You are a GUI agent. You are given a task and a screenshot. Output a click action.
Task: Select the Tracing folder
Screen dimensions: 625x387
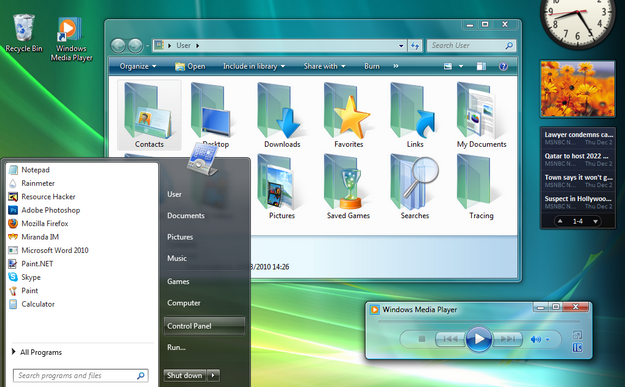[481, 187]
